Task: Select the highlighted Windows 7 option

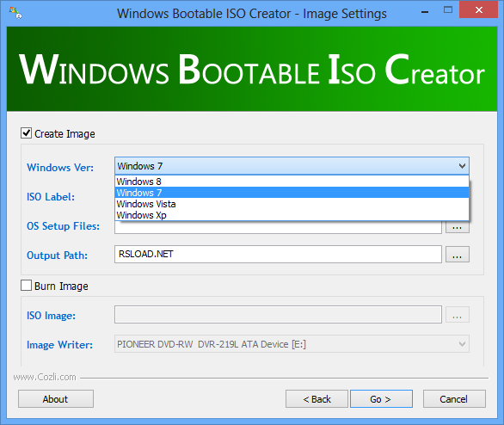Action: coord(292,193)
